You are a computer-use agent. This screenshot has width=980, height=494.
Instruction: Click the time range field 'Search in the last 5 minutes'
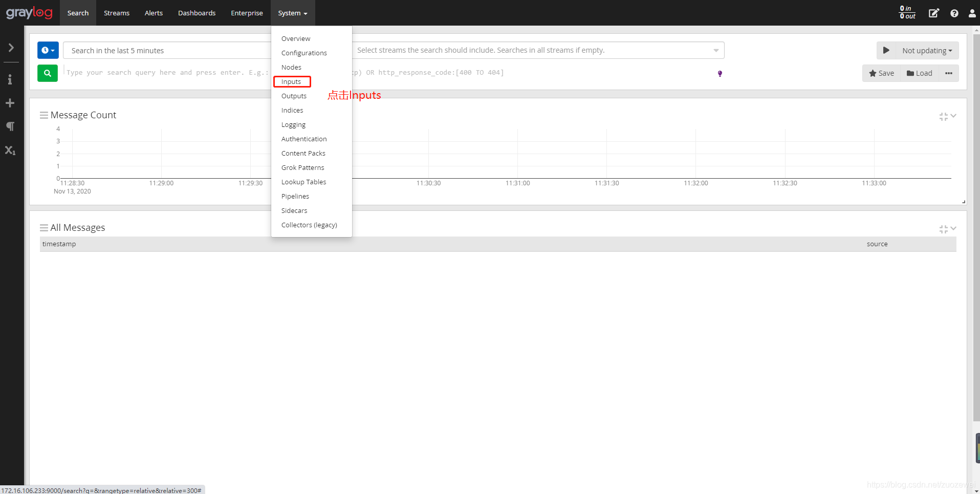click(167, 50)
